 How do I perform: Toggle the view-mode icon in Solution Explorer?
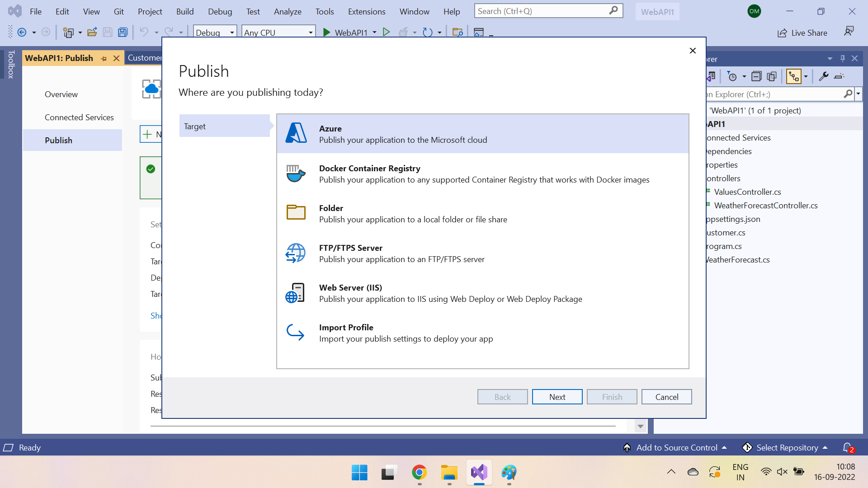(x=794, y=76)
